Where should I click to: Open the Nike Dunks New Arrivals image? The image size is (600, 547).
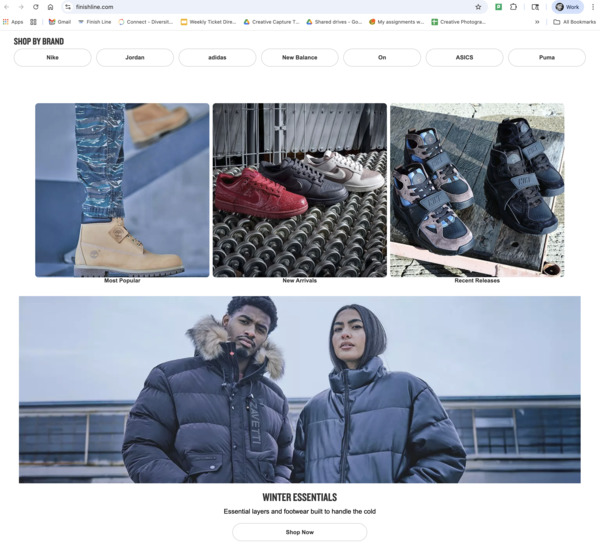point(300,190)
